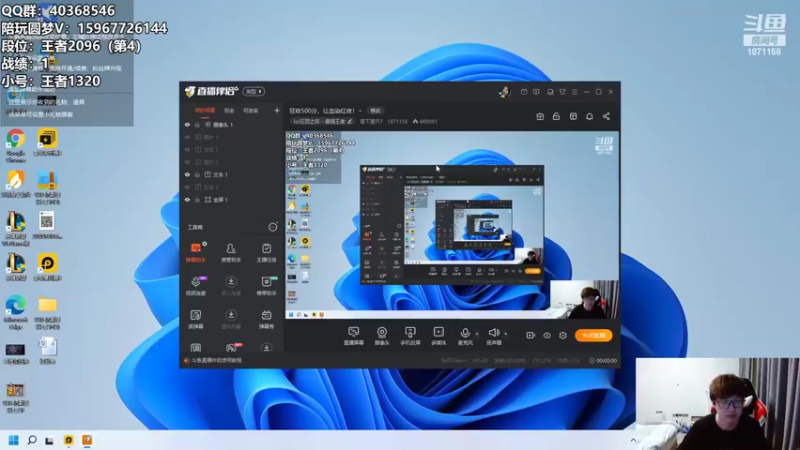Add 手机投屏 phone casting source
This screenshot has height=450, width=800.
tap(410, 336)
